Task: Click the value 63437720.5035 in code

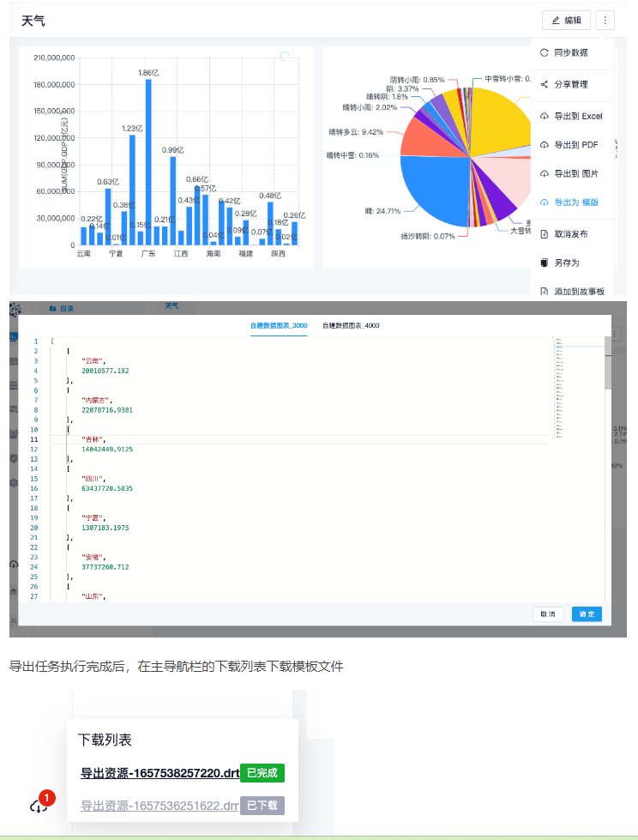Action: click(x=107, y=488)
